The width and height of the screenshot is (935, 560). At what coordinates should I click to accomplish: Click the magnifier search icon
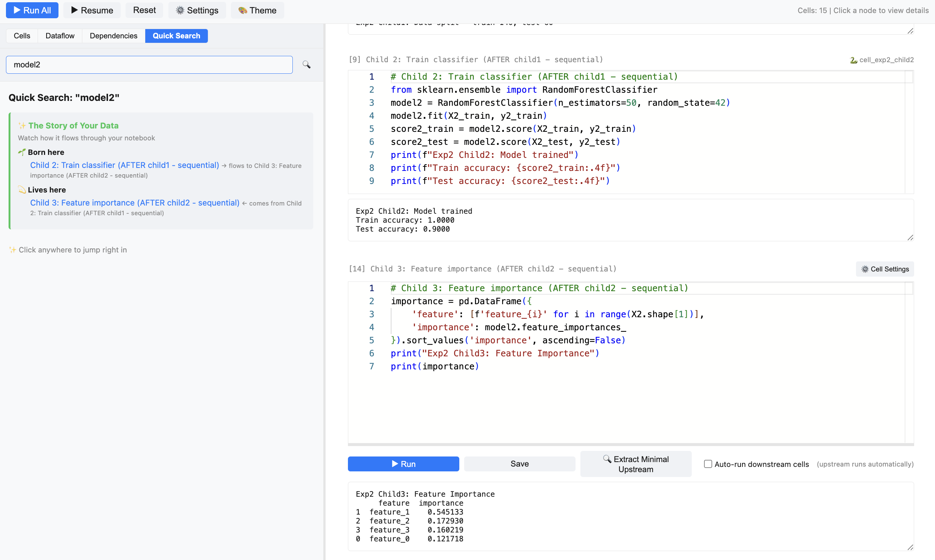306,64
